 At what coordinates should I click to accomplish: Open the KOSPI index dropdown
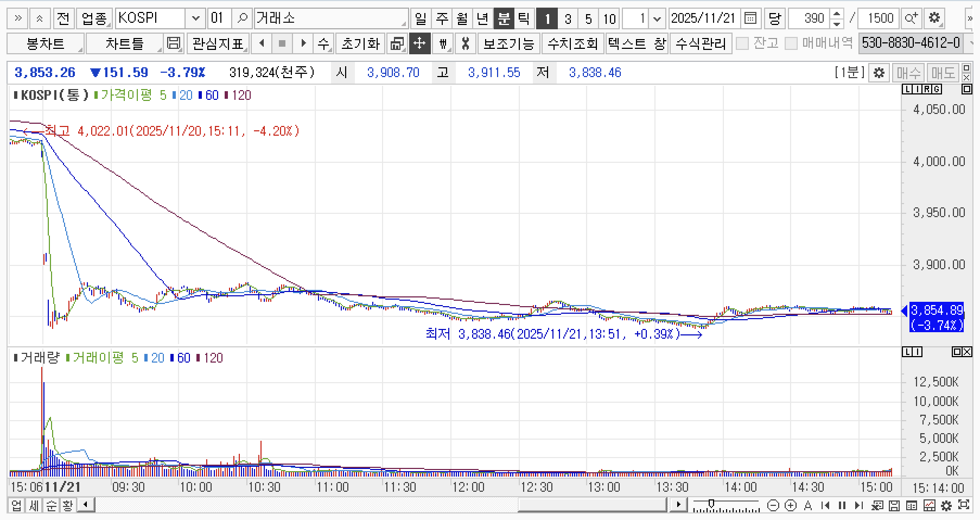click(x=195, y=18)
